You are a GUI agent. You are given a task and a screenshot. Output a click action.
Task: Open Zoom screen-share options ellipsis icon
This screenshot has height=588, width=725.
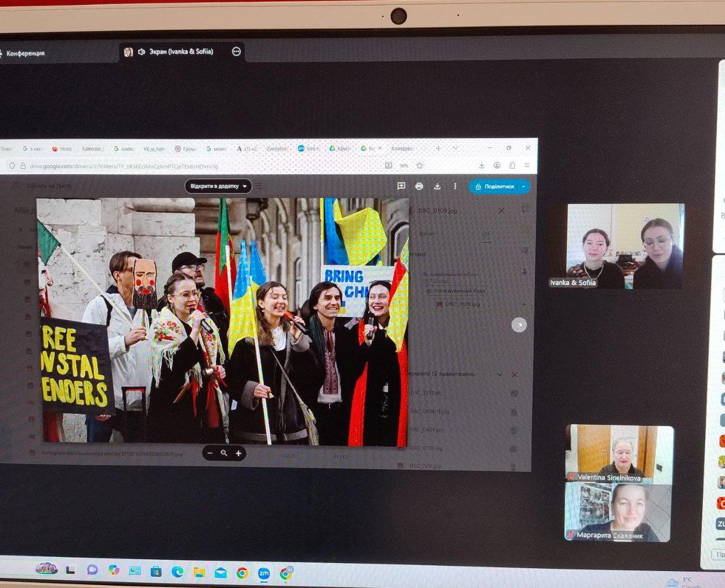tap(237, 52)
